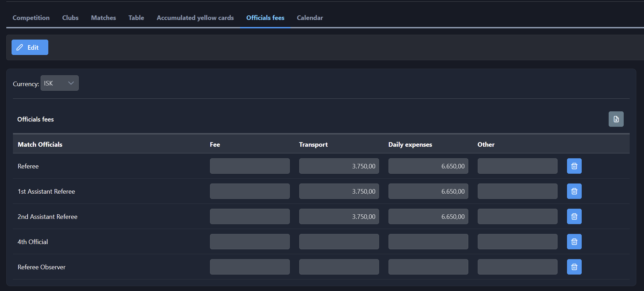Select the Calendar tab
The width and height of the screenshot is (644, 291).
[310, 18]
